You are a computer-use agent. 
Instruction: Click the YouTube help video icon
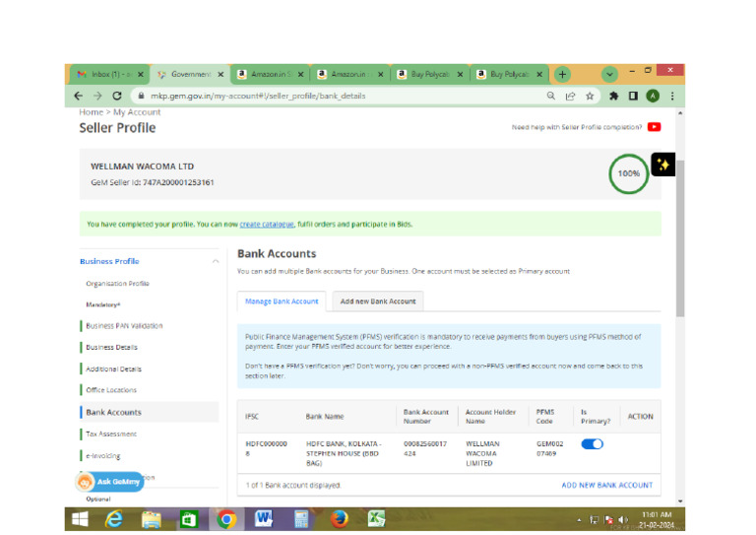(655, 127)
